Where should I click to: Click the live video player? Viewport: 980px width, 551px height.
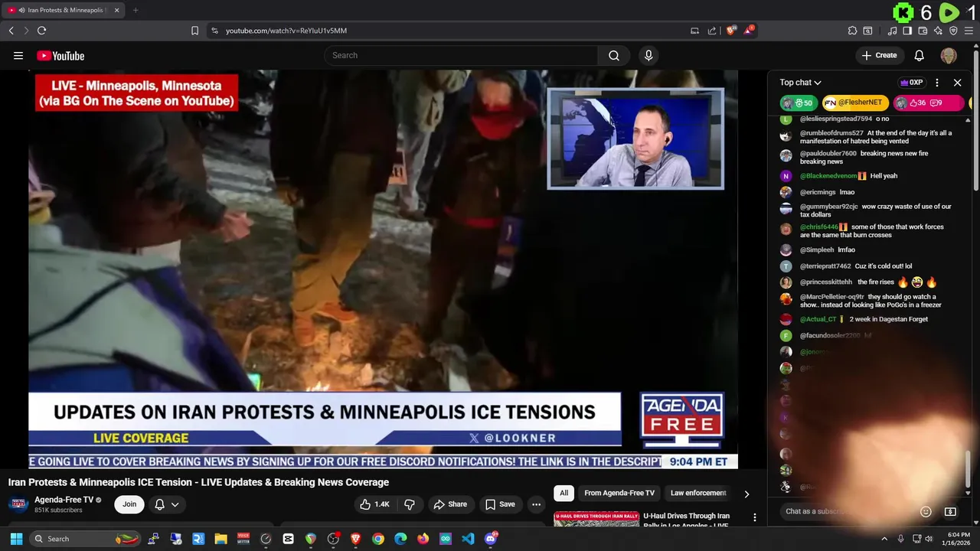point(383,269)
